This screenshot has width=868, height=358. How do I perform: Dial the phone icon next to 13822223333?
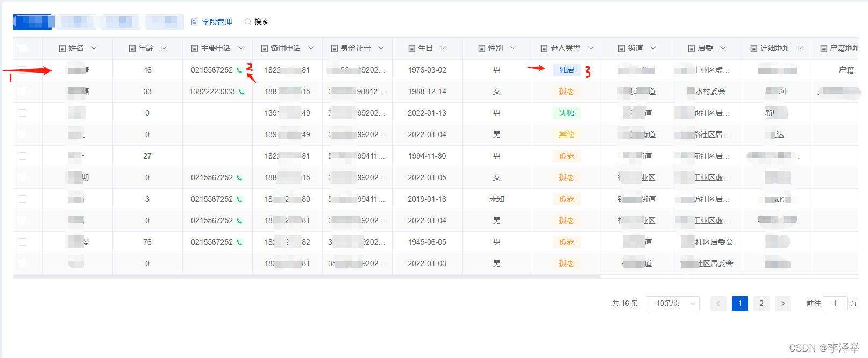[241, 92]
